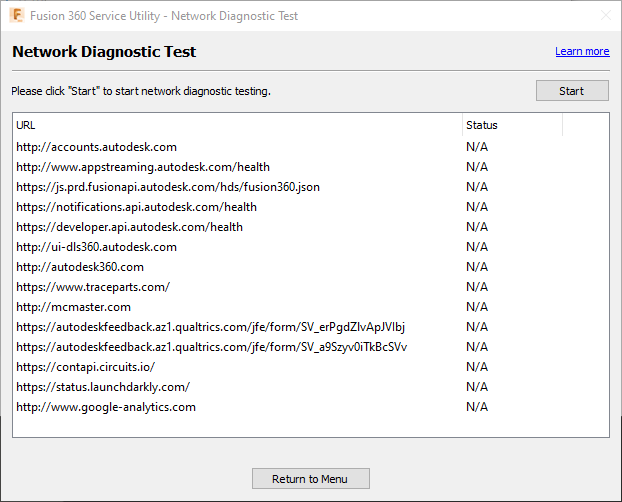
Task: Click N/A status for ui-dls360.autodesk.com
Action: tap(477, 247)
